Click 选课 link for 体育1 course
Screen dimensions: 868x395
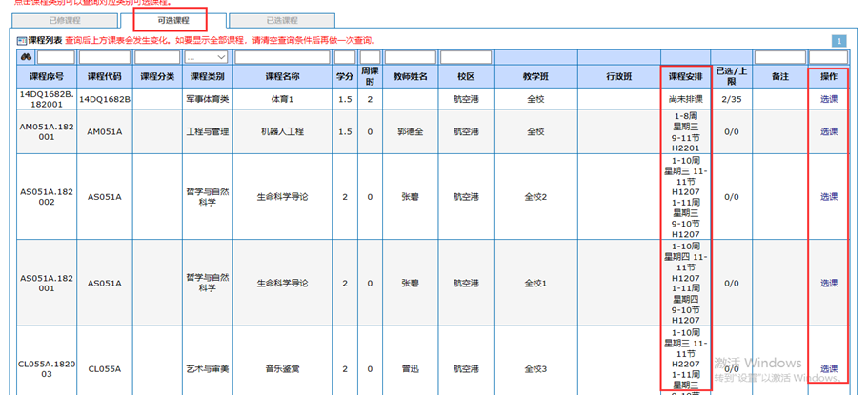pos(828,99)
